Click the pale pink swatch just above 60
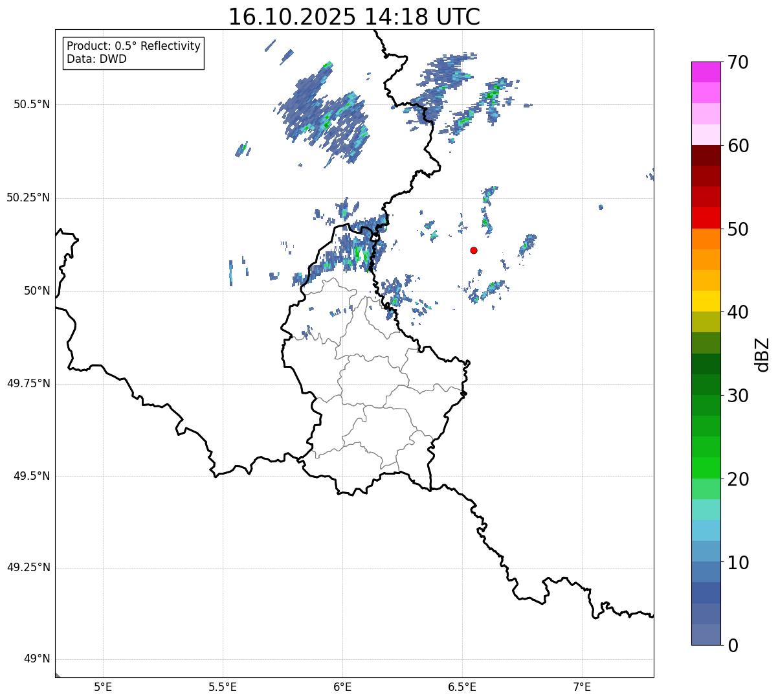The width and height of the screenshot is (778, 700). 706,135
